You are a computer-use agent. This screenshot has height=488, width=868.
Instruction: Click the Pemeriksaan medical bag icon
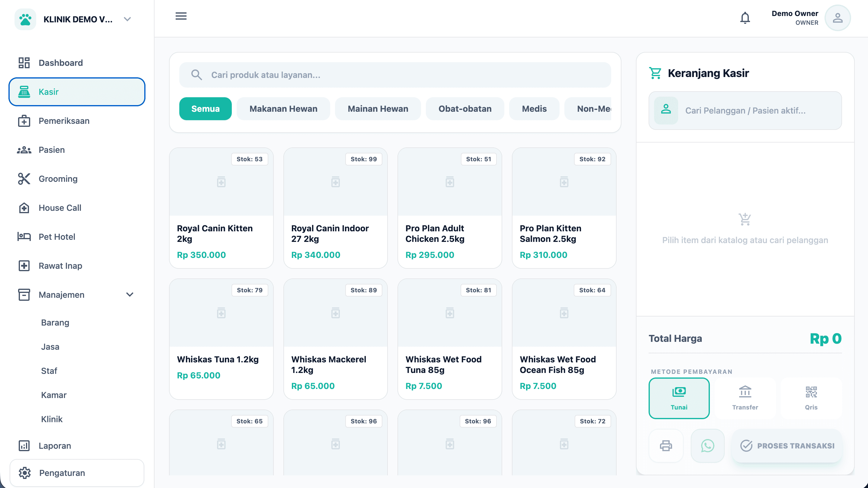24,121
